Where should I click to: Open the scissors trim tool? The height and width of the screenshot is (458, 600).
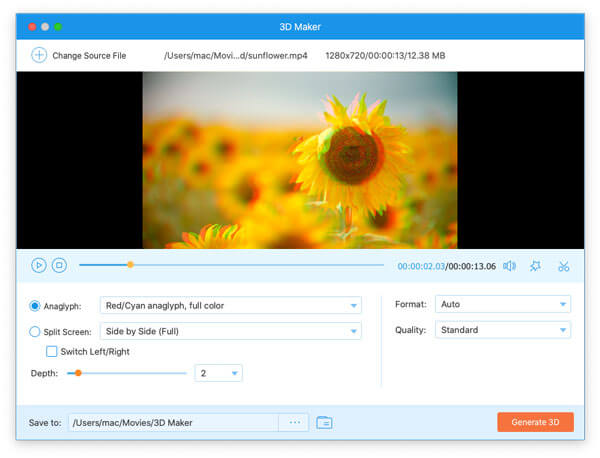tap(563, 266)
